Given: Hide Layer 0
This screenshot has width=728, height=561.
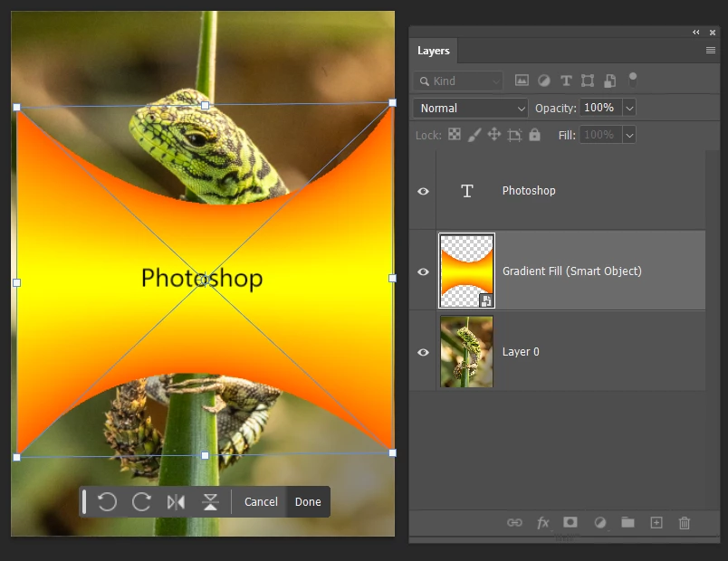Looking at the screenshot, I should pyautogui.click(x=423, y=352).
